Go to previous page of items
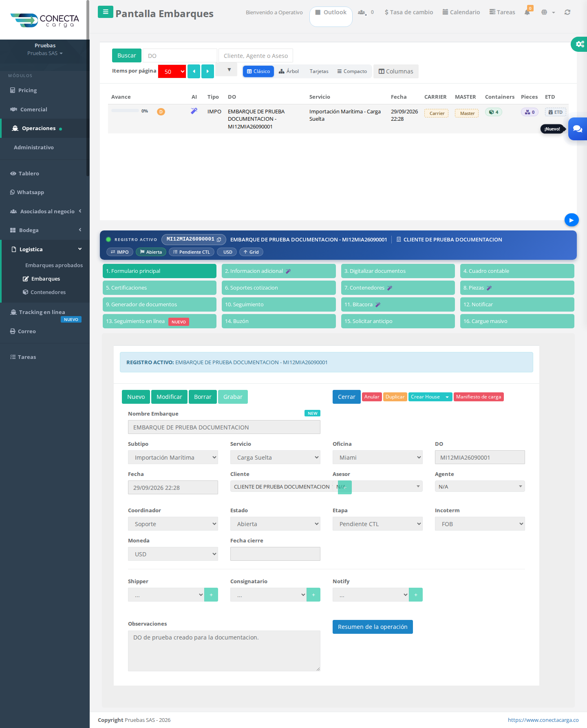 coord(194,71)
